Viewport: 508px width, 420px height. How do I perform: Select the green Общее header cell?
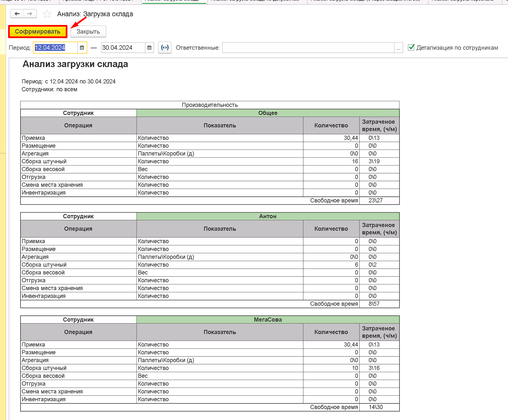click(x=268, y=113)
